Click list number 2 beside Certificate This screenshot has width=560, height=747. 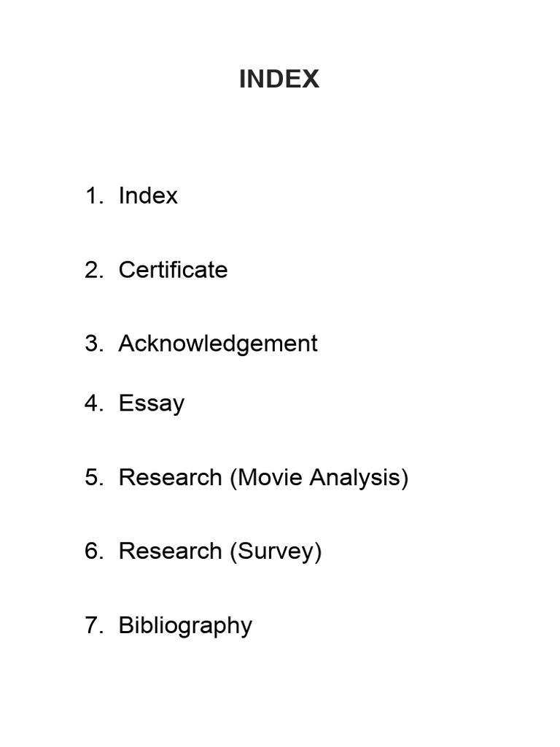pos(94,270)
